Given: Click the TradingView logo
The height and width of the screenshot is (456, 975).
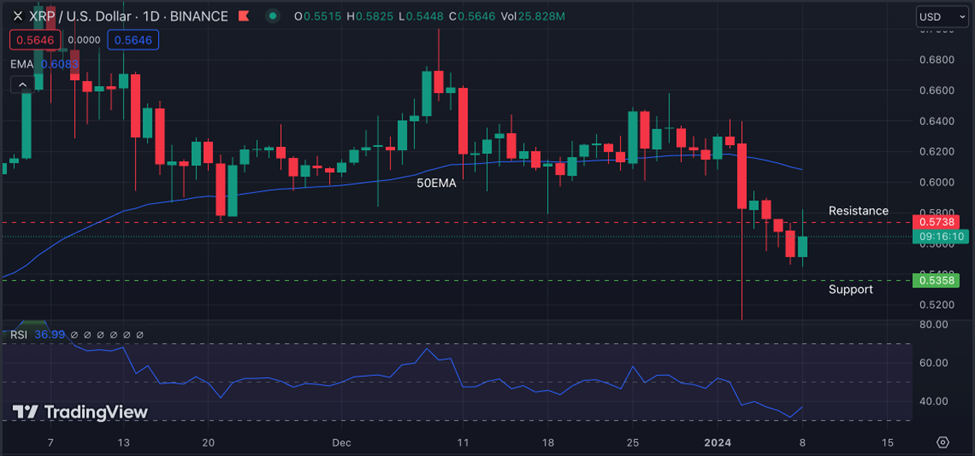Looking at the screenshot, I should click(80, 412).
